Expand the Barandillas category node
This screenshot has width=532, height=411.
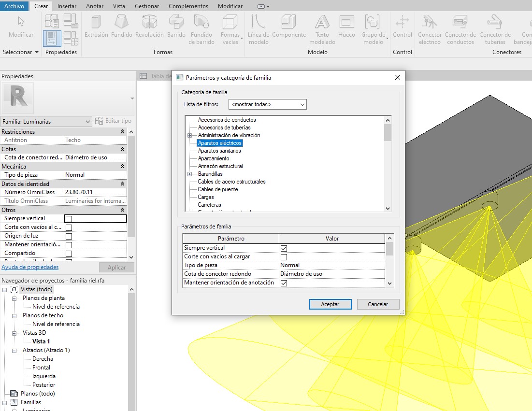(189, 174)
